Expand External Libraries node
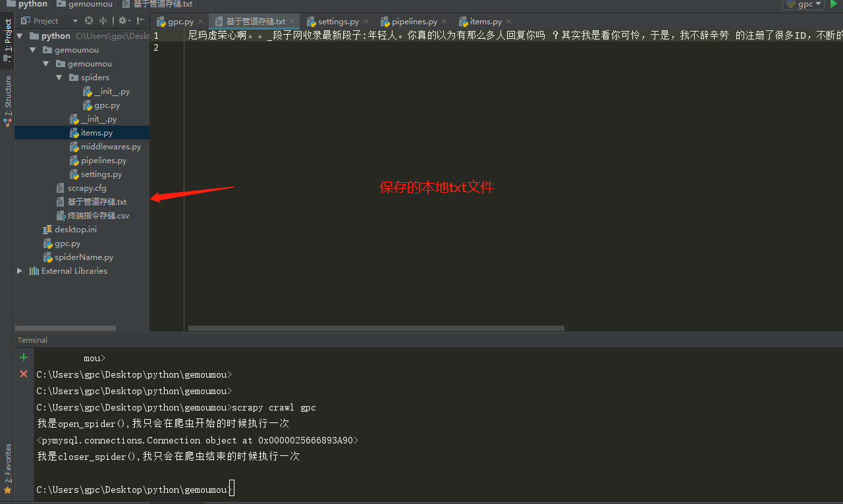Image resolution: width=843 pixels, height=504 pixels. [x=20, y=271]
